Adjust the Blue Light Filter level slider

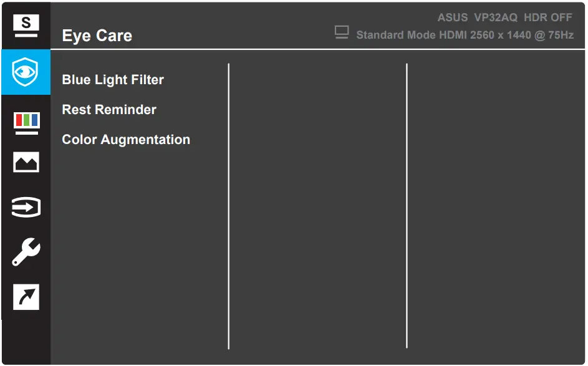(112, 80)
